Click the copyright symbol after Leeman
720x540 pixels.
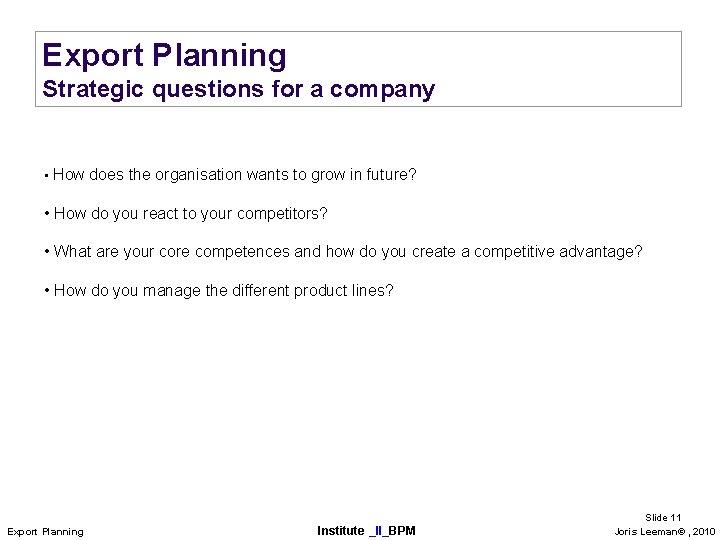pos(681,532)
